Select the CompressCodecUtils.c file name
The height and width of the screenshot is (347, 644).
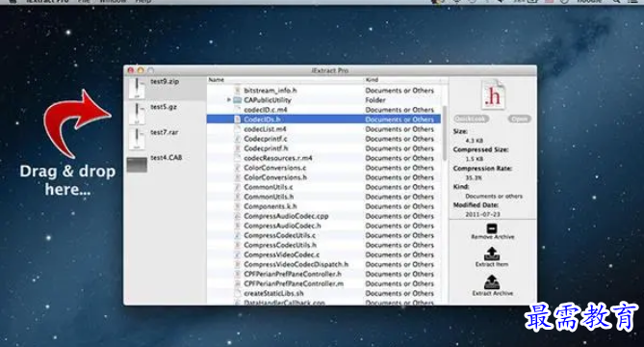280,235
